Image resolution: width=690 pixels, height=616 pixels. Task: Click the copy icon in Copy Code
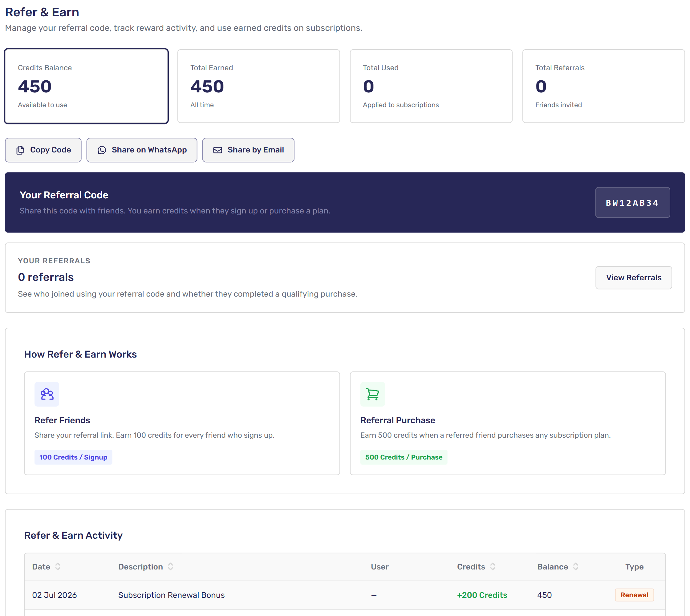pos(20,150)
